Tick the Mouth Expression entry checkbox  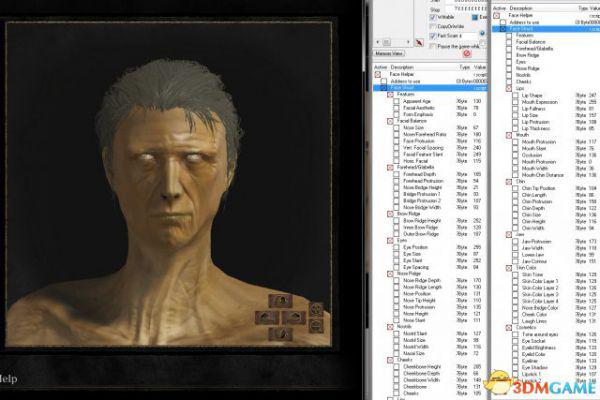click(515, 102)
